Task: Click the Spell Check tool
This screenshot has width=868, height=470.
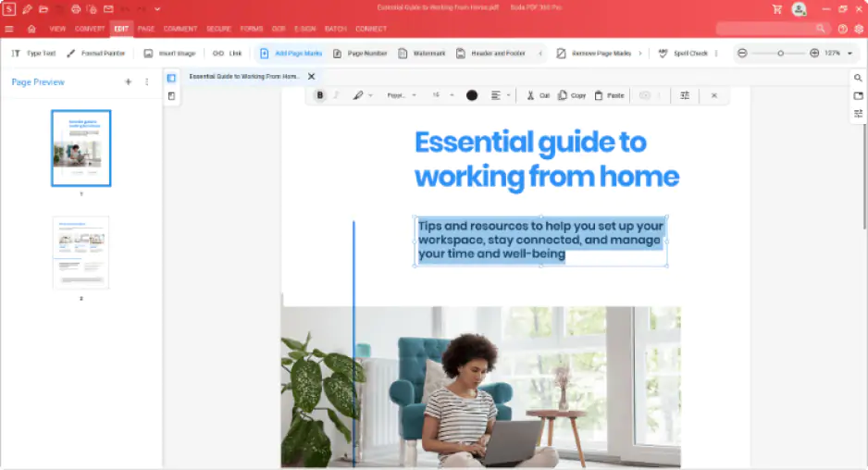Action: pyautogui.click(x=683, y=54)
